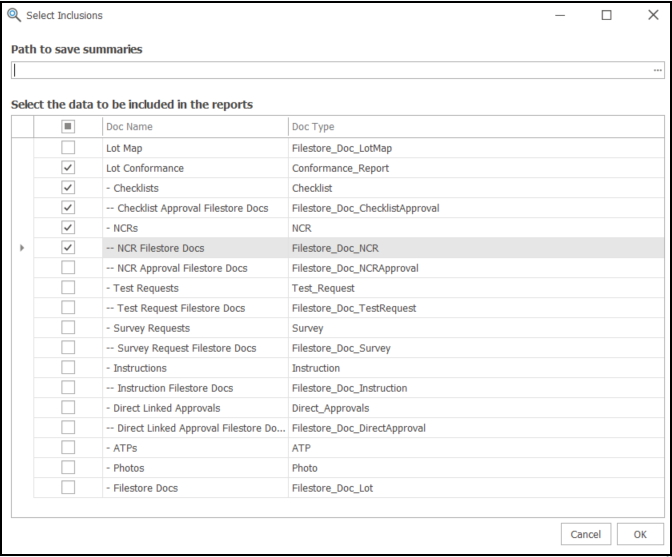This screenshot has width=672, height=557.
Task: Enable the Lot Map checkbox
Action: point(68,148)
